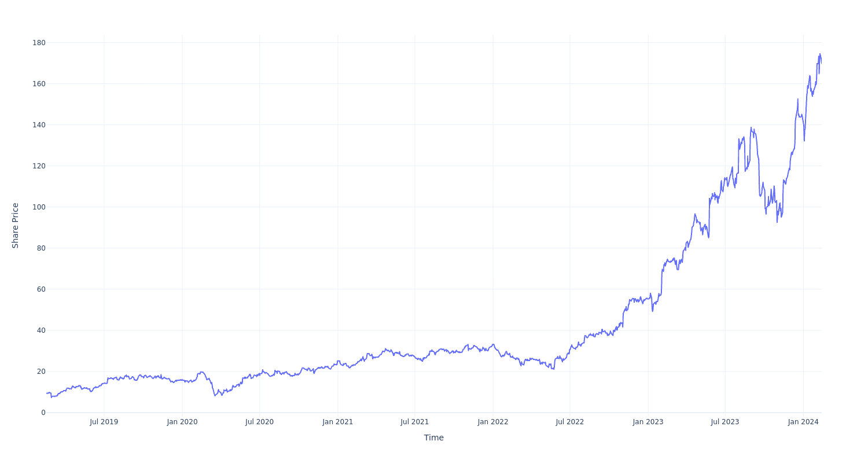The image size is (868, 463).
Task: Click the '40' y-axis tick label
Action: click(x=41, y=330)
